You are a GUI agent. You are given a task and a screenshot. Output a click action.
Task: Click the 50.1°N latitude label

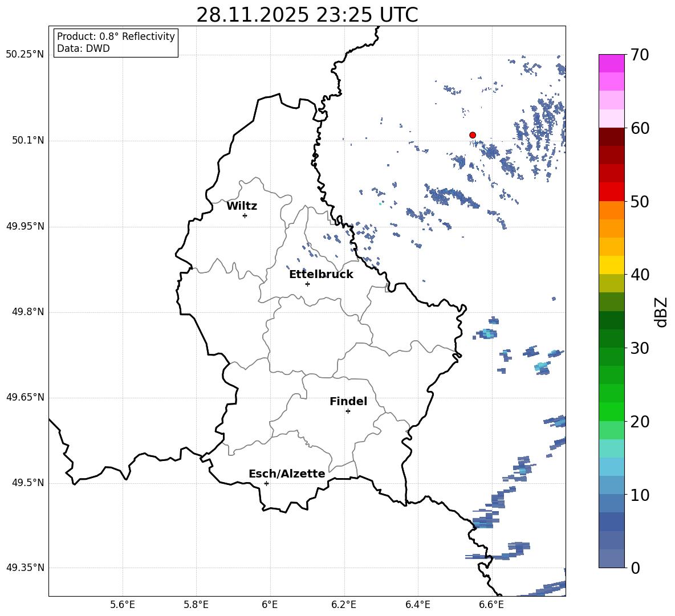pos(27,141)
